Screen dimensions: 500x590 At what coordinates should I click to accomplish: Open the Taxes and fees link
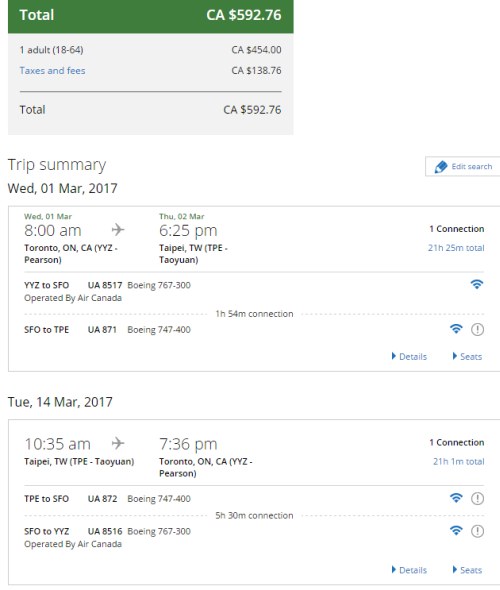click(52, 71)
